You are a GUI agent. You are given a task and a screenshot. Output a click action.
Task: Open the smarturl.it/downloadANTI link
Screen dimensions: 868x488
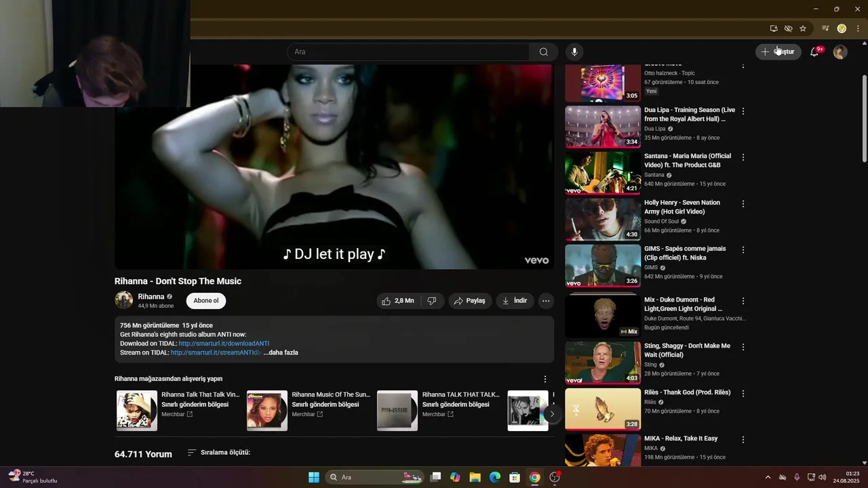[224, 344]
